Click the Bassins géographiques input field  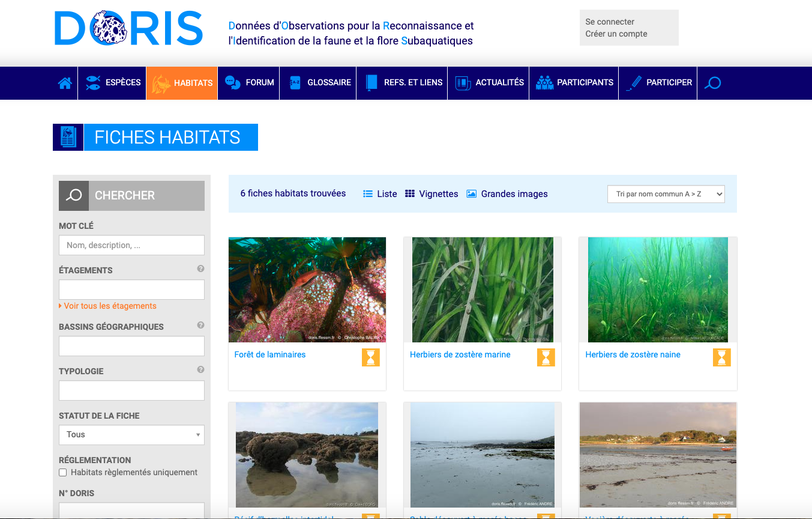(x=131, y=346)
